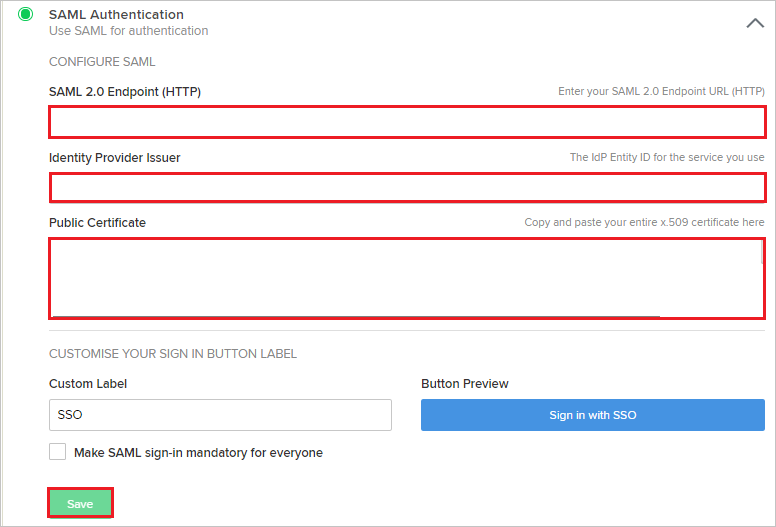Screen dimensions: 776x527
Task: Click the 'SAML 2.0 Endpoint (HTTP)' field label
Action: (125, 92)
